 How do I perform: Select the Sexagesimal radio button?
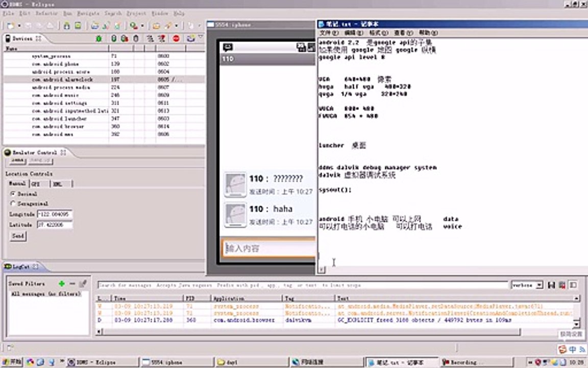(13, 203)
